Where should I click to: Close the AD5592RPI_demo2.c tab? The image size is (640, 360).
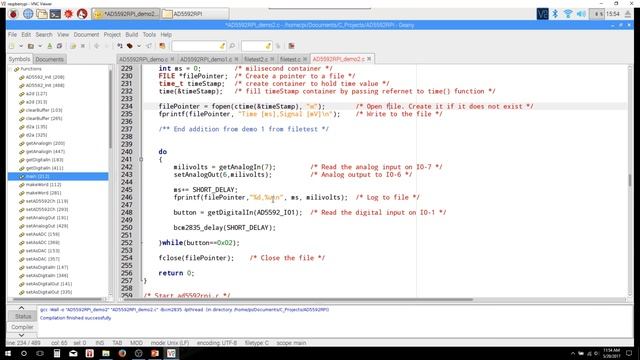tap(369, 59)
